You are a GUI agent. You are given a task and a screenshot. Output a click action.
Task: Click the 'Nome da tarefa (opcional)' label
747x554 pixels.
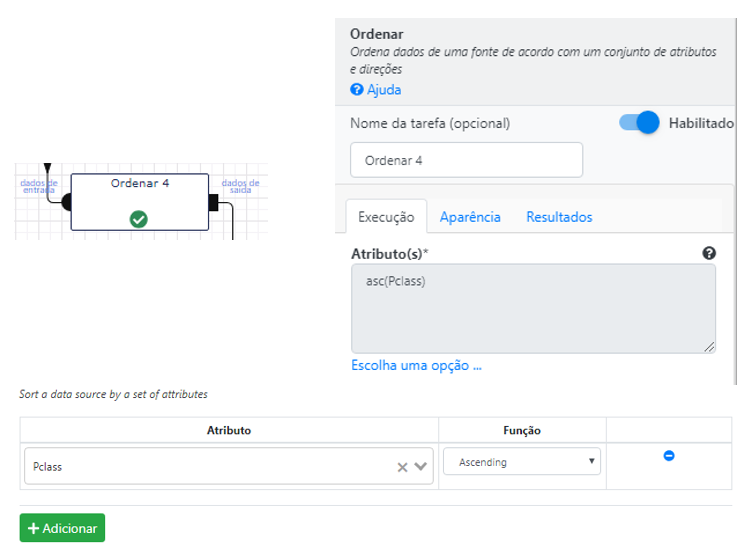(430, 123)
